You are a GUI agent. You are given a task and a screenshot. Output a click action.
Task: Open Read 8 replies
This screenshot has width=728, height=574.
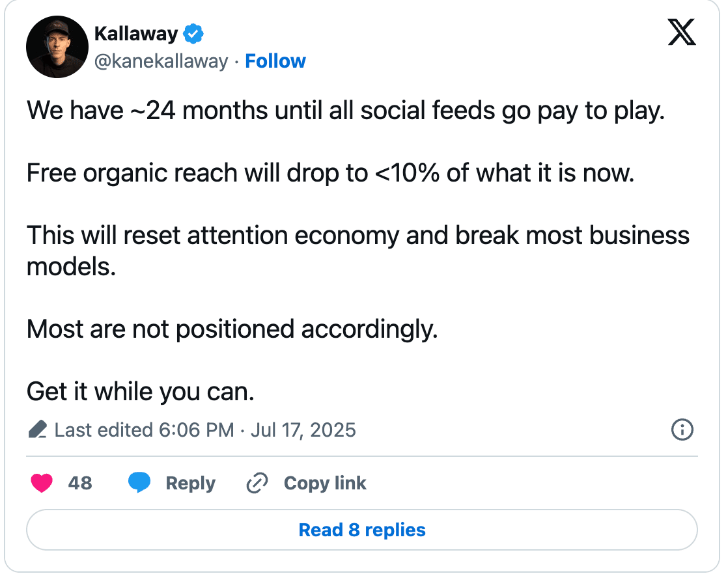point(361,530)
